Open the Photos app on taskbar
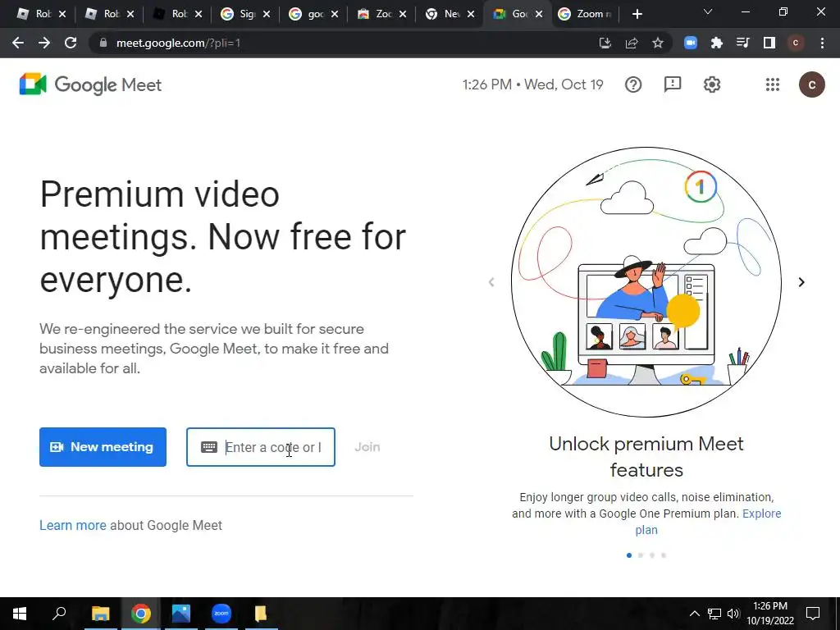The height and width of the screenshot is (630, 840). [181, 614]
